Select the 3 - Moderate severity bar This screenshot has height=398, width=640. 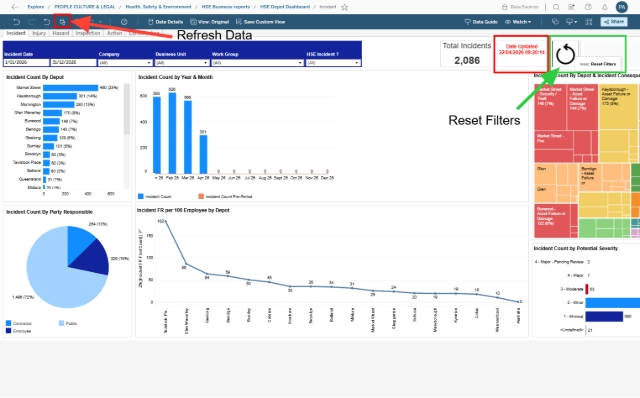[x=587, y=289]
